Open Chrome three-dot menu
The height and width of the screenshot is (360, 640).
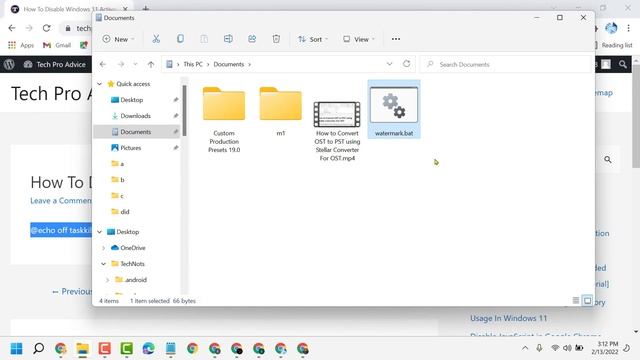pyautogui.click(x=629, y=28)
